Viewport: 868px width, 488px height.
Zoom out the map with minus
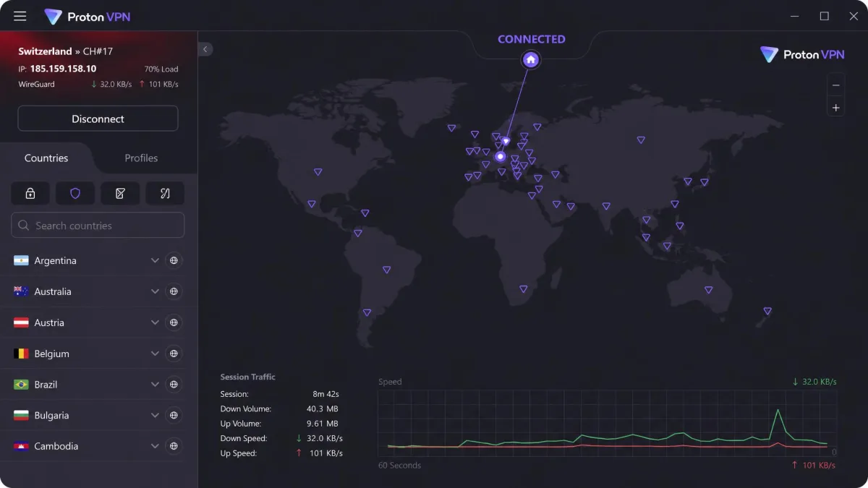pos(836,85)
